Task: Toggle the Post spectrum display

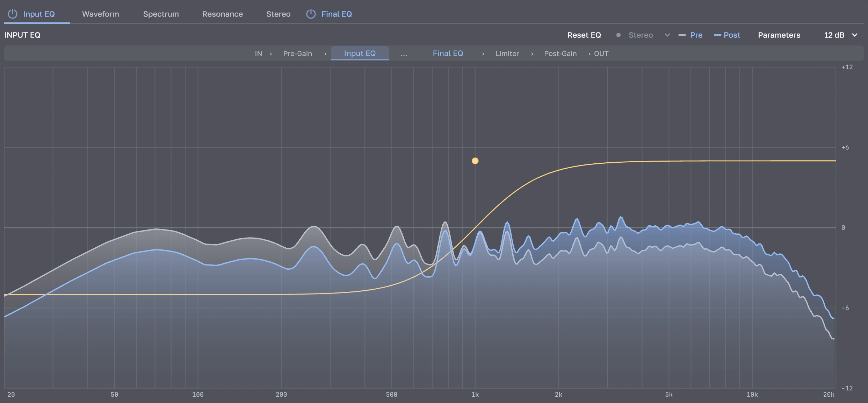Action: pyautogui.click(x=727, y=35)
